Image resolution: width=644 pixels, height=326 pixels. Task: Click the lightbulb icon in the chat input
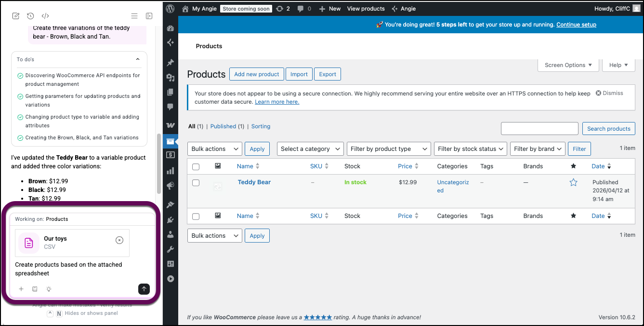click(x=49, y=289)
